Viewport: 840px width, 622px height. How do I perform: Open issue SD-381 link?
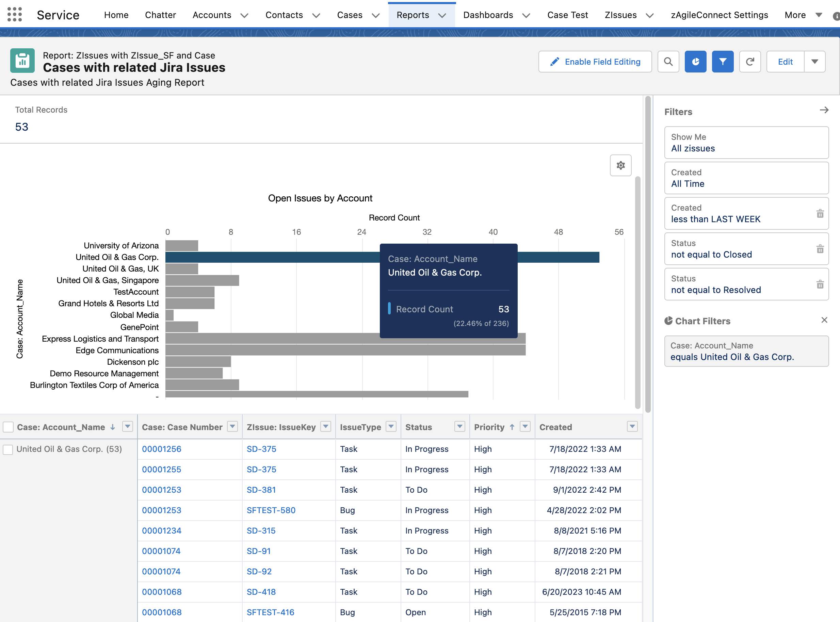coord(261,490)
